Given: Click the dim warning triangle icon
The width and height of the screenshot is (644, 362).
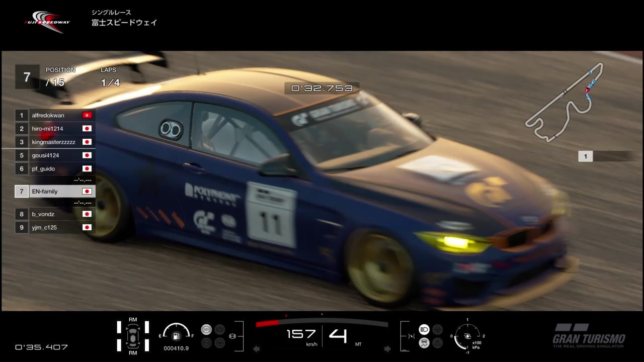Looking at the screenshot, I should tap(438, 343).
